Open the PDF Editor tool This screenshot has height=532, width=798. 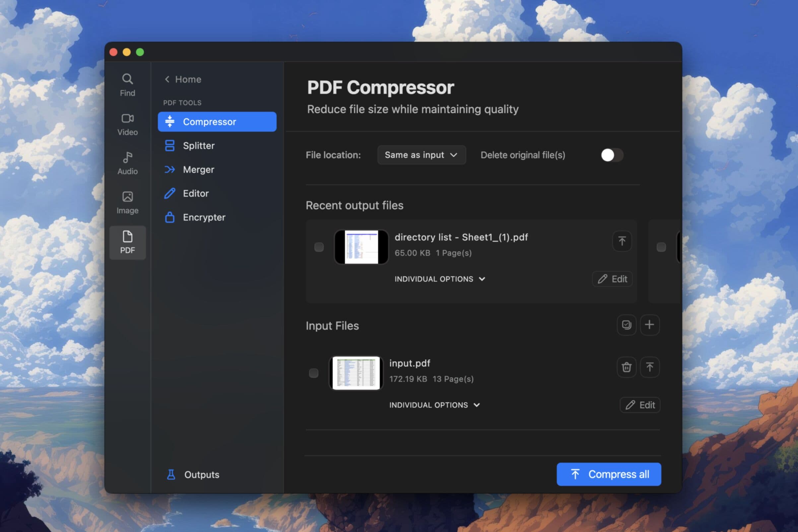pyautogui.click(x=217, y=193)
